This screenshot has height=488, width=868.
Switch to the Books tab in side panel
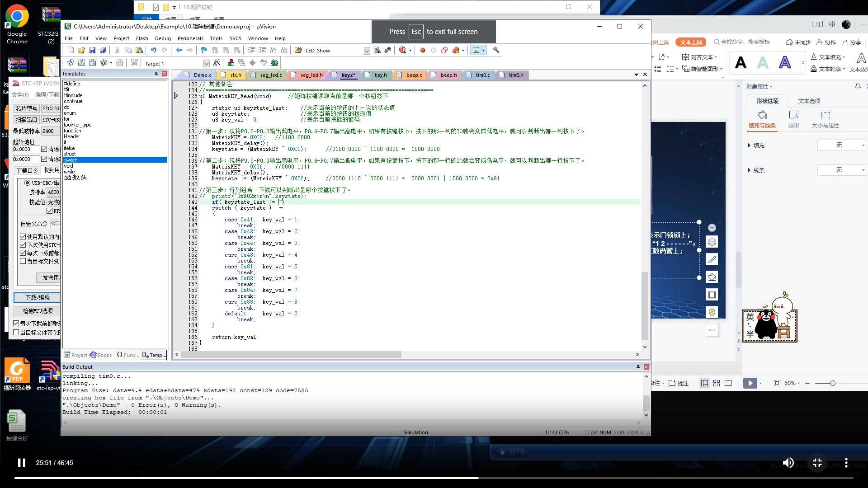(x=101, y=355)
